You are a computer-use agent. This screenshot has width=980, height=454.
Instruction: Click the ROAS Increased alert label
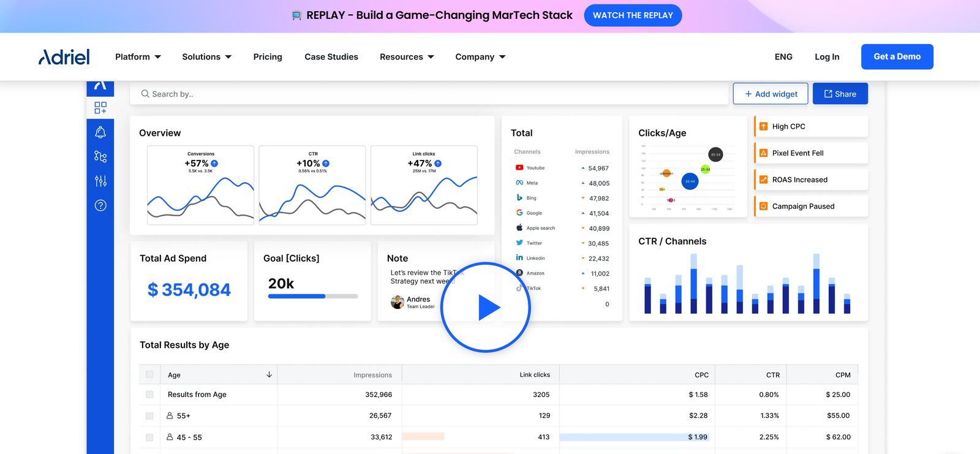(799, 180)
